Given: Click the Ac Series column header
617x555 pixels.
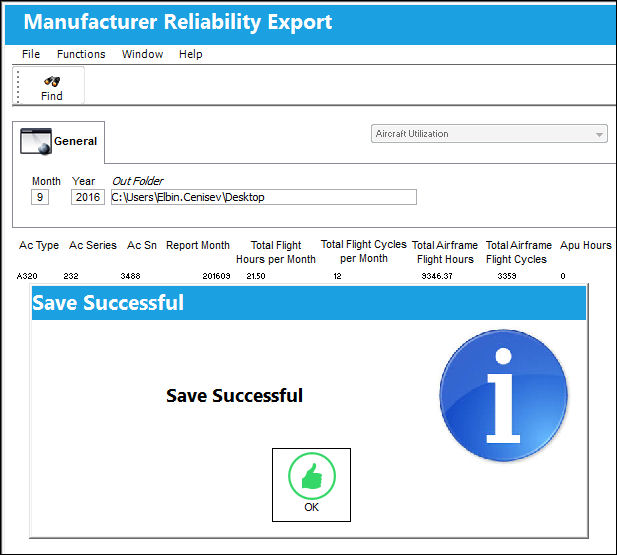Looking at the screenshot, I should (x=93, y=245).
